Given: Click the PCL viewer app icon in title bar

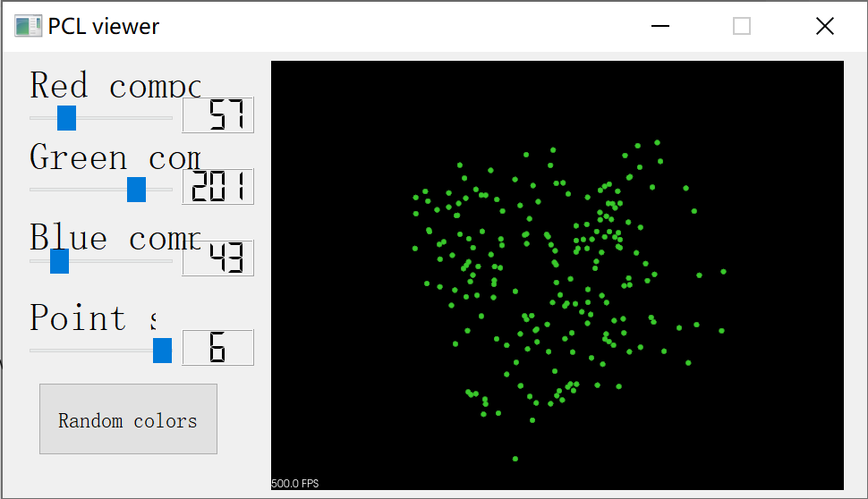Looking at the screenshot, I should point(29,26).
